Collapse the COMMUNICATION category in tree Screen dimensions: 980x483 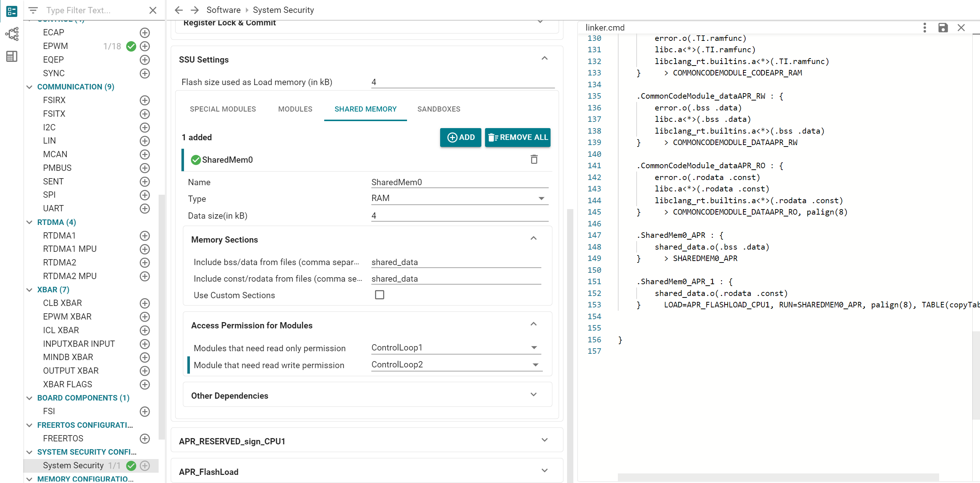(x=29, y=87)
